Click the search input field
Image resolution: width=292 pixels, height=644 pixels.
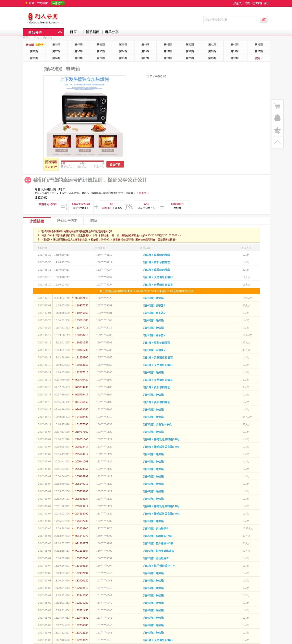tap(231, 19)
